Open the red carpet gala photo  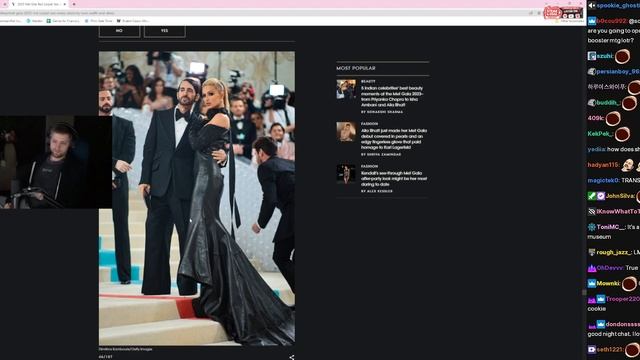coord(197,198)
